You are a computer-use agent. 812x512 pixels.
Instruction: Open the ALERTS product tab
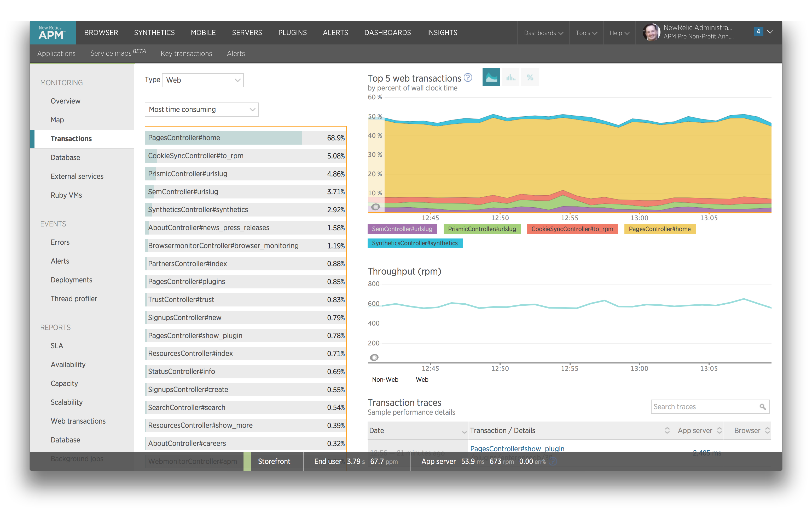point(335,33)
